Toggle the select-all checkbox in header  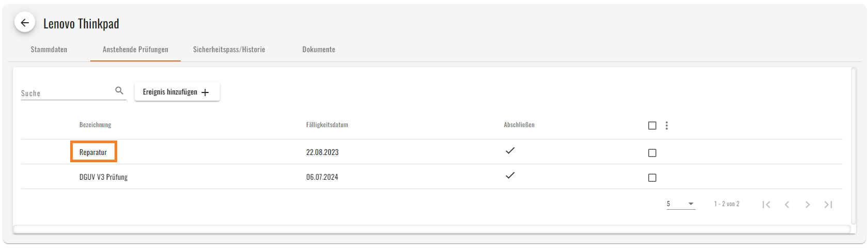652,126
